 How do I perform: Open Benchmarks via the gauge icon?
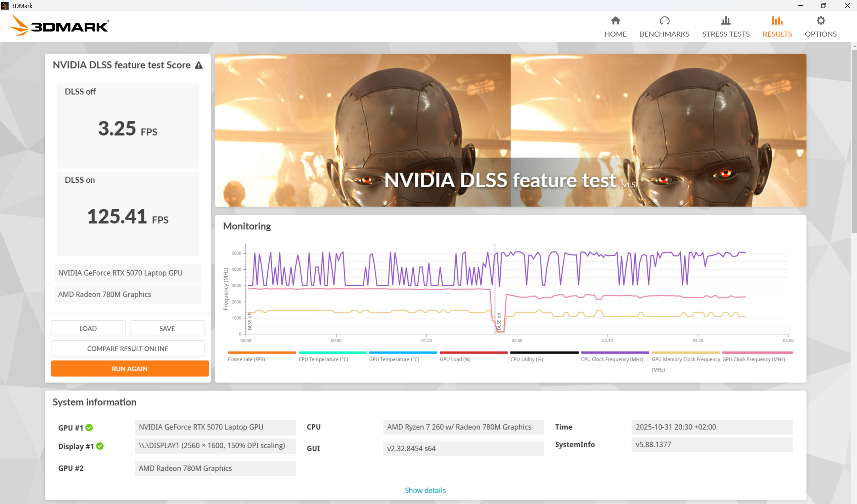664,21
